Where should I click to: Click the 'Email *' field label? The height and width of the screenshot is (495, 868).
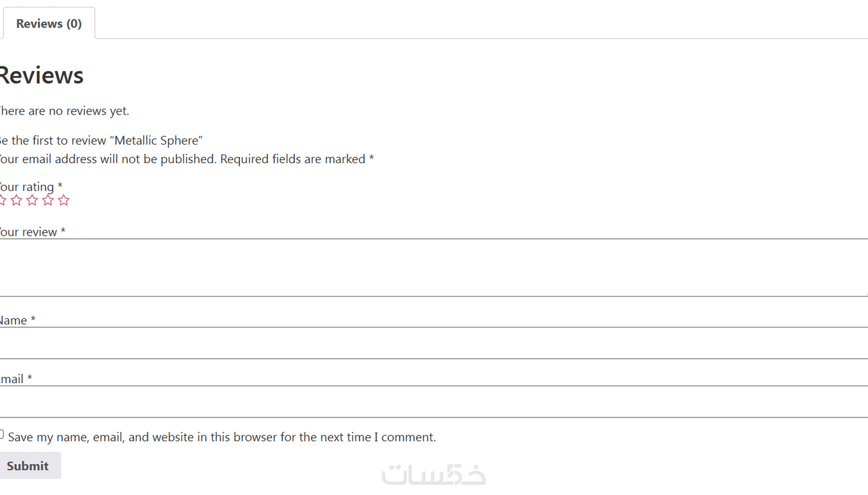15,379
